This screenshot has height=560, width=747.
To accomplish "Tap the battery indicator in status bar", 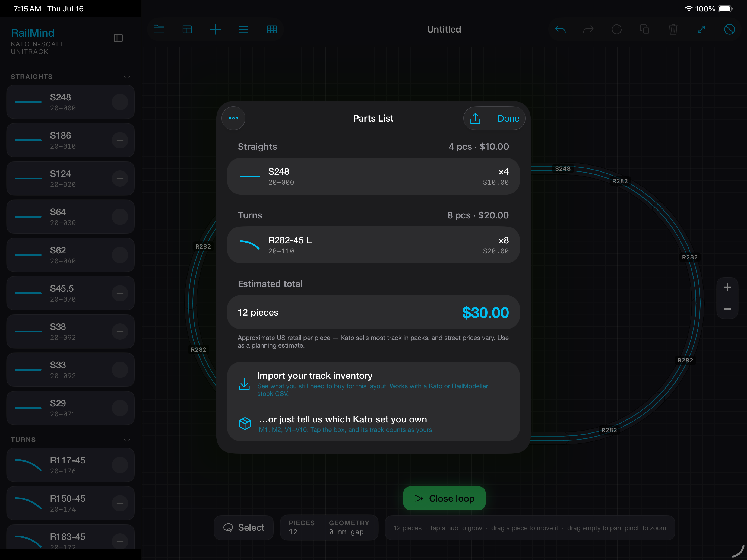I will click(725, 9).
